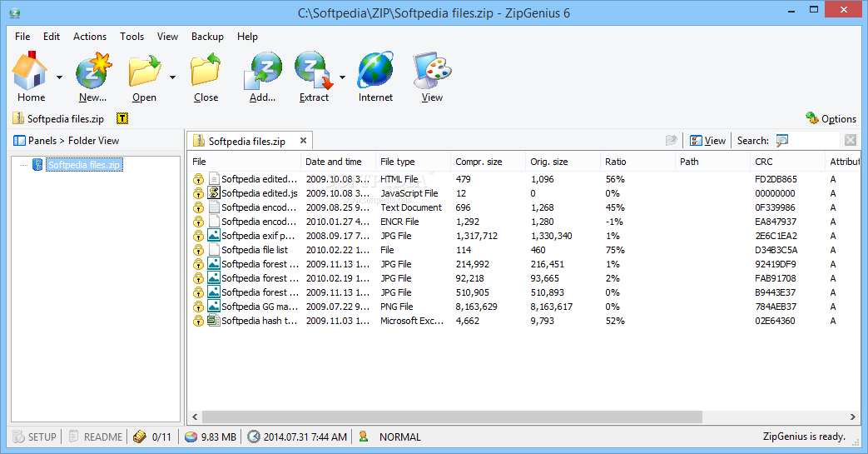Open the Help menu
This screenshot has width=868, height=454.
[247, 37]
